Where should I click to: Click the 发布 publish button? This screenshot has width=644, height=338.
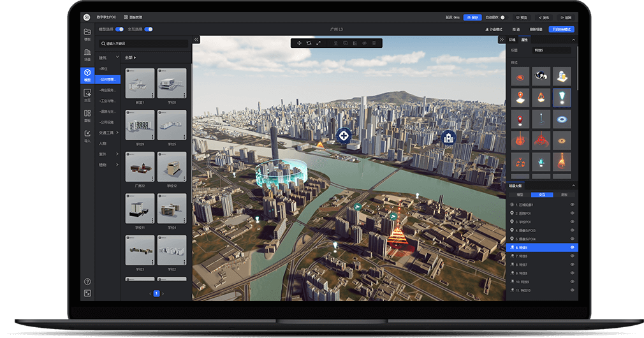543,17
